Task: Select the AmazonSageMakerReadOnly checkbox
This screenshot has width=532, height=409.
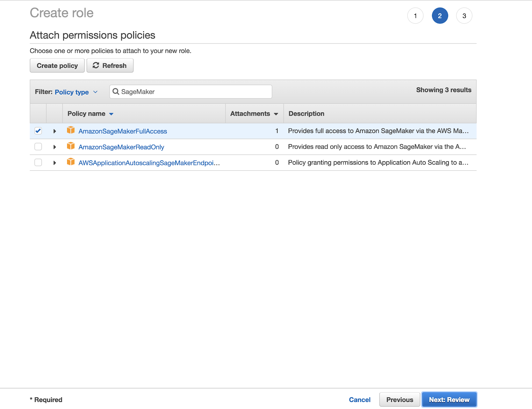Action: click(x=38, y=147)
